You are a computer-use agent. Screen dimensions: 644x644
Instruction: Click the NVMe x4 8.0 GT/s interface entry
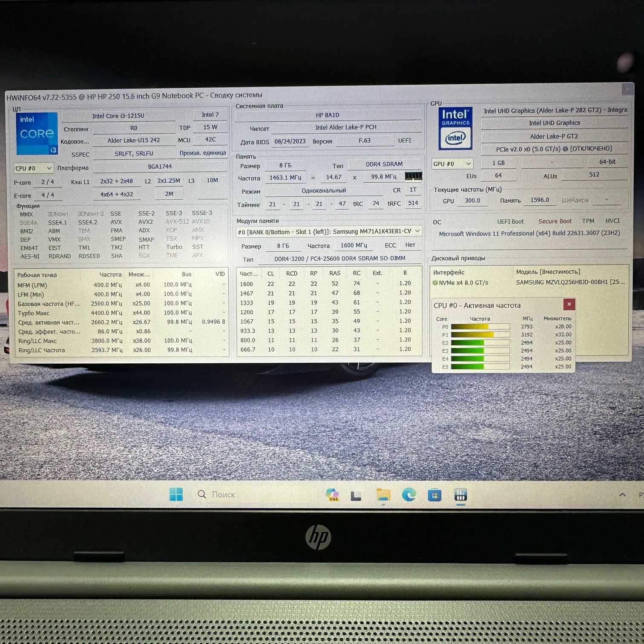pyautogui.click(x=463, y=283)
